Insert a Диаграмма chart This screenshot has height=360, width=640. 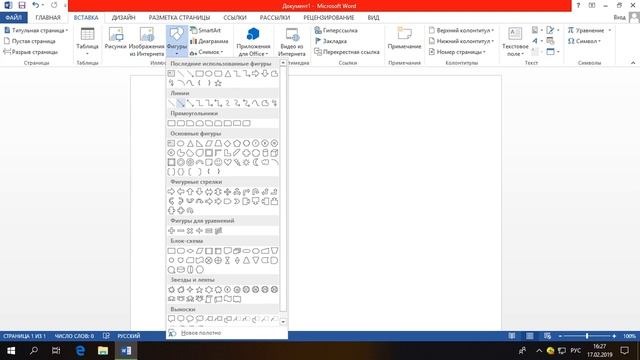click(209, 41)
